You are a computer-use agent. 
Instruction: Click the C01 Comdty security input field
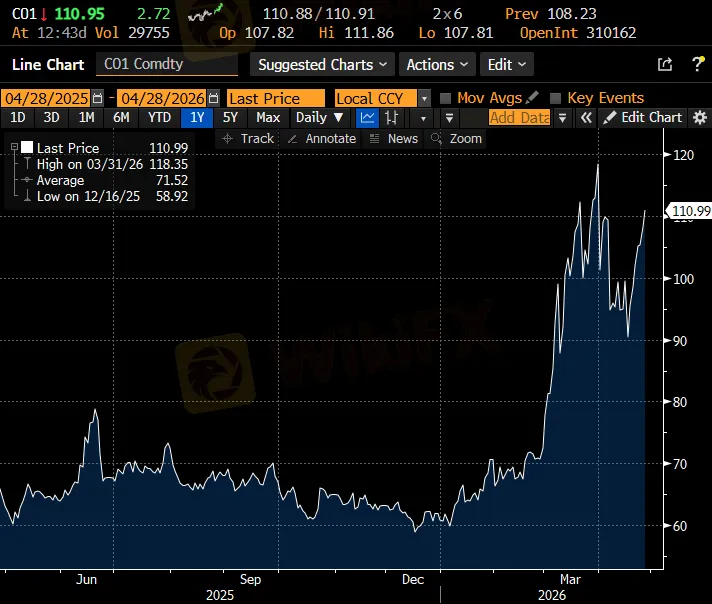167,65
